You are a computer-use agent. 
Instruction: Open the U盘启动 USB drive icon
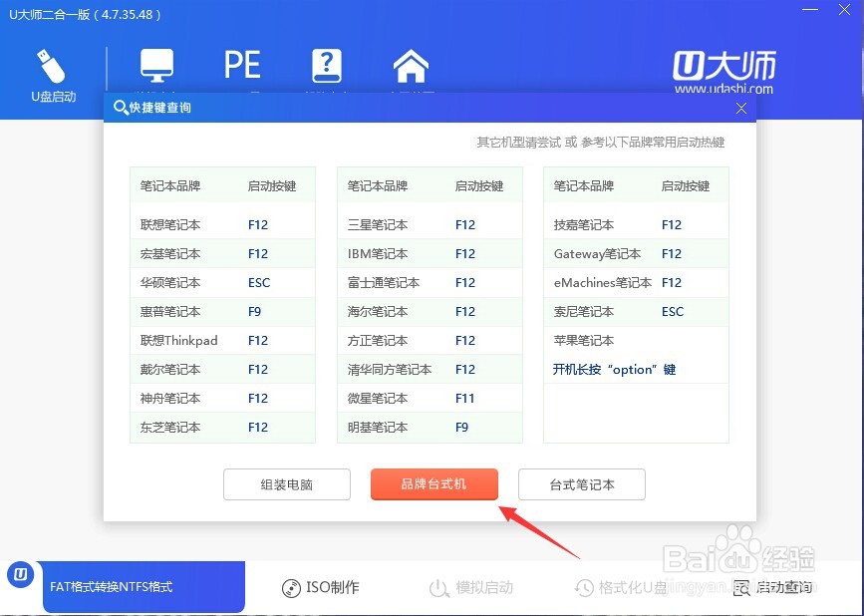53,75
